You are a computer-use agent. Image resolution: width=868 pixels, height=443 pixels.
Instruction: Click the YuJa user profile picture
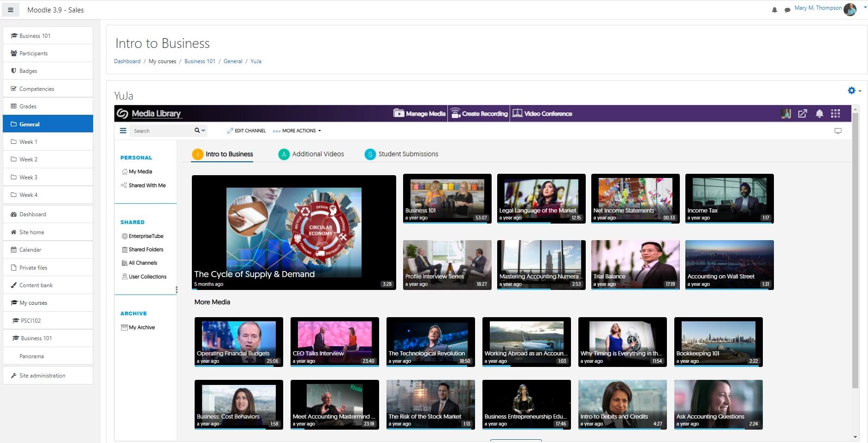(x=786, y=113)
